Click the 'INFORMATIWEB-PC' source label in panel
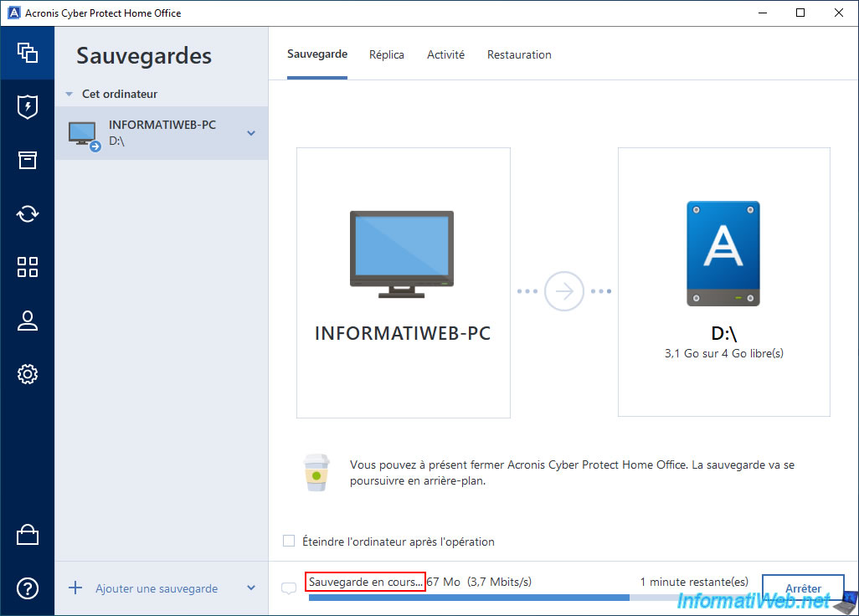Image resolution: width=859 pixels, height=616 pixels. point(403,333)
